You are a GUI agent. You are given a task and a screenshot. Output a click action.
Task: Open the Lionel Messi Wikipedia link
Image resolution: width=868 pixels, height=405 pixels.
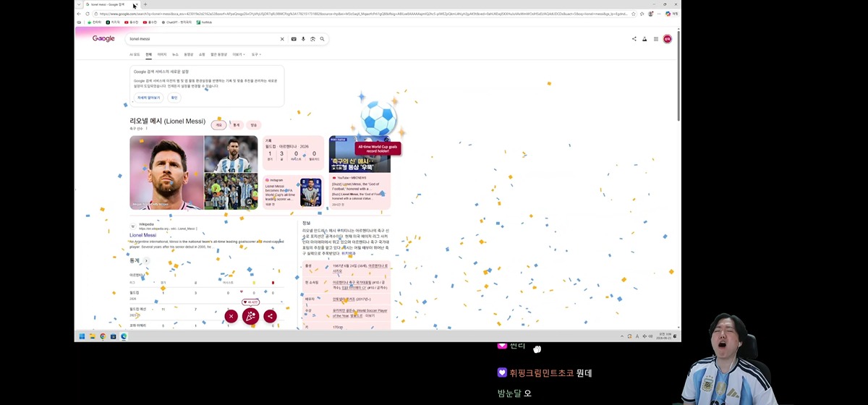(142, 235)
